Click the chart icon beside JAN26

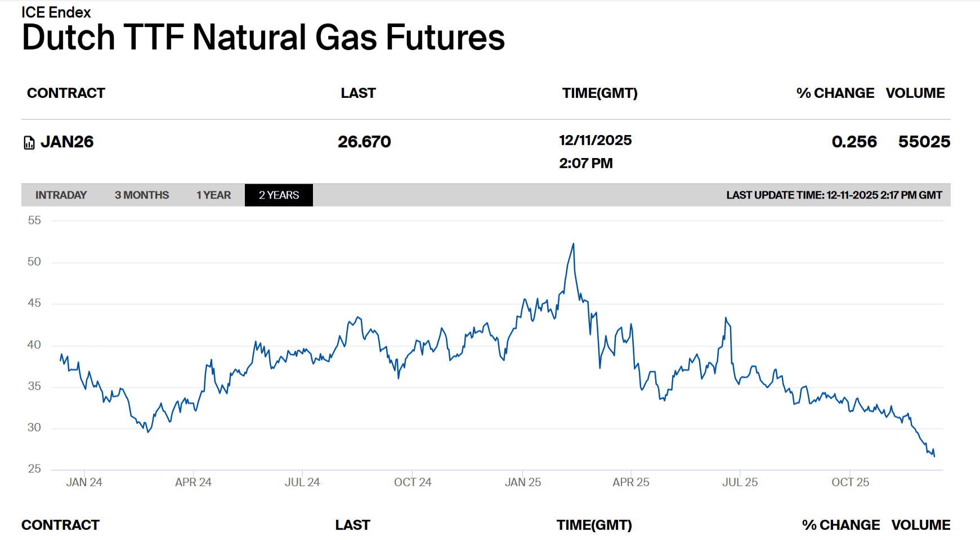click(29, 143)
